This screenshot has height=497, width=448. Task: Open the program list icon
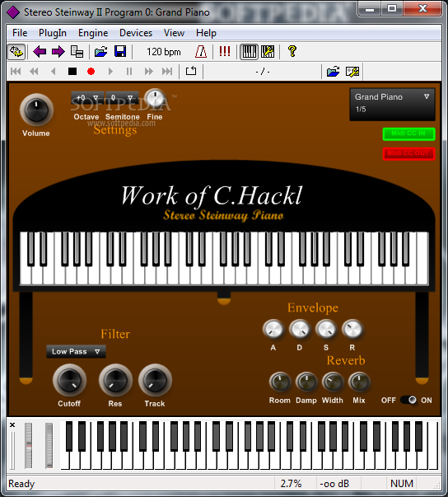pos(77,52)
